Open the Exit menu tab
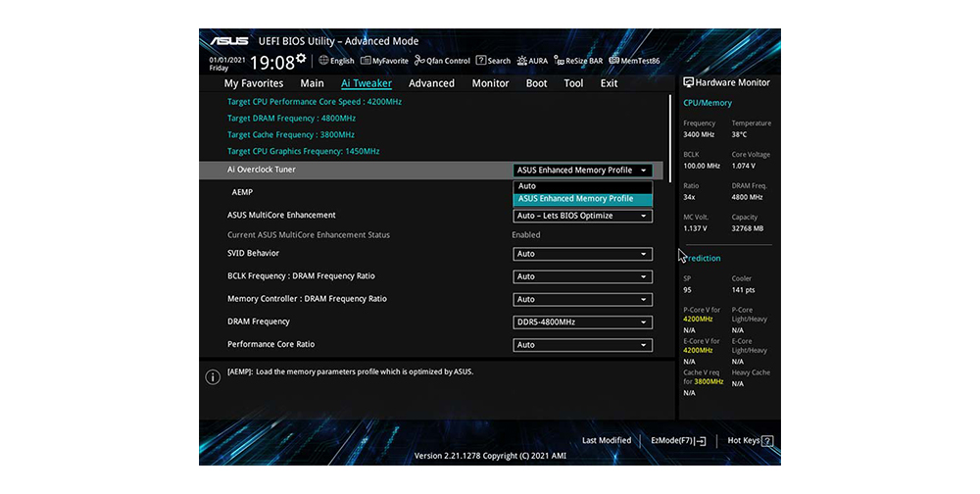980x494 pixels. point(609,83)
